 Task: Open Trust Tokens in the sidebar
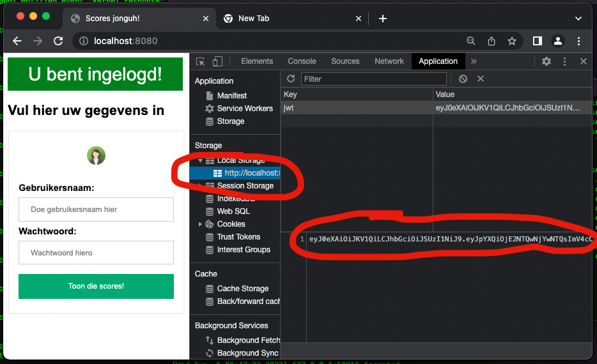click(238, 237)
